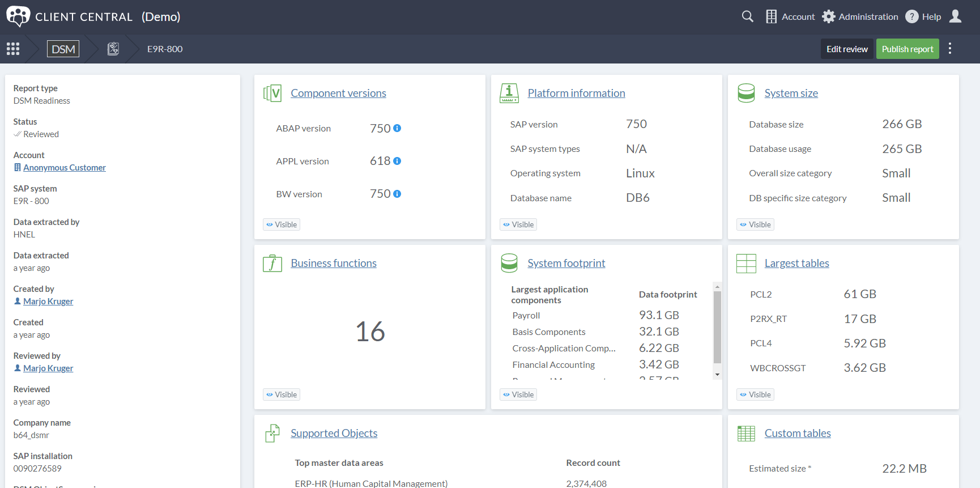Image resolution: width=980 pixels, height=488 pixels.
Task: Open the Help menu
Action: (923, 16)
